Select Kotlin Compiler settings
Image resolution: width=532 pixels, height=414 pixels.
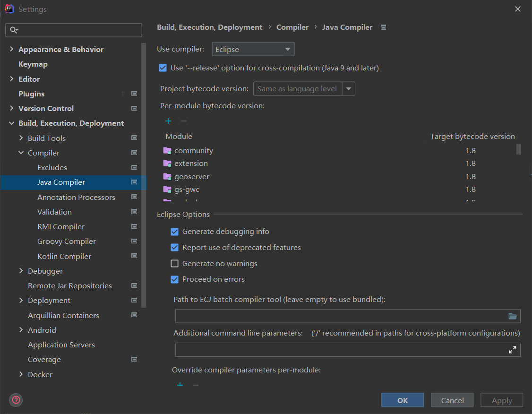pyautogui.click(x=64, y=256)
